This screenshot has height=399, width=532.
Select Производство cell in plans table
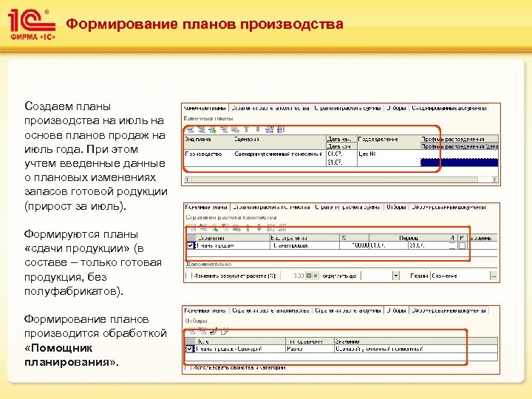pyautogui.click(x=208, y=158)
